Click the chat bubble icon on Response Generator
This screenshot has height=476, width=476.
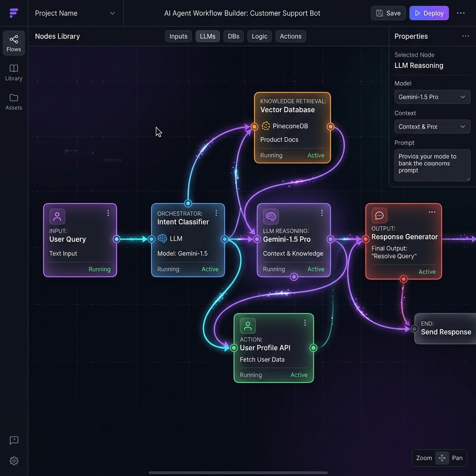[379, 216]
